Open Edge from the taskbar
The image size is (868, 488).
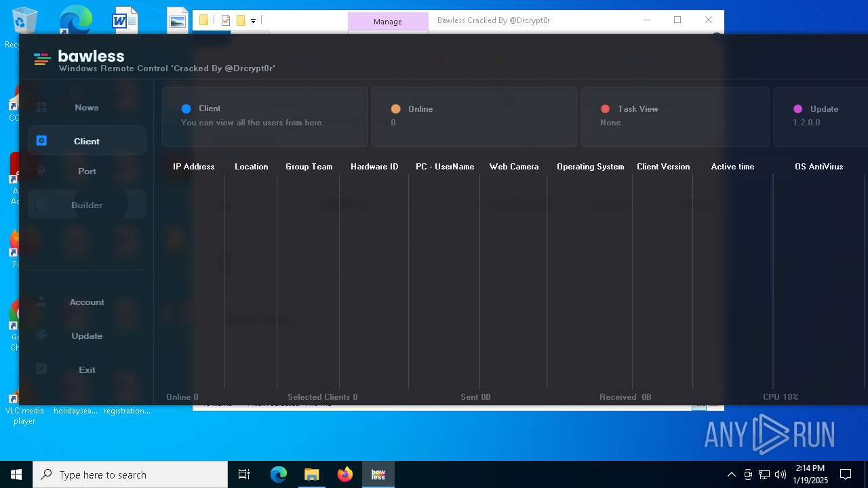[x=279, y=474]
